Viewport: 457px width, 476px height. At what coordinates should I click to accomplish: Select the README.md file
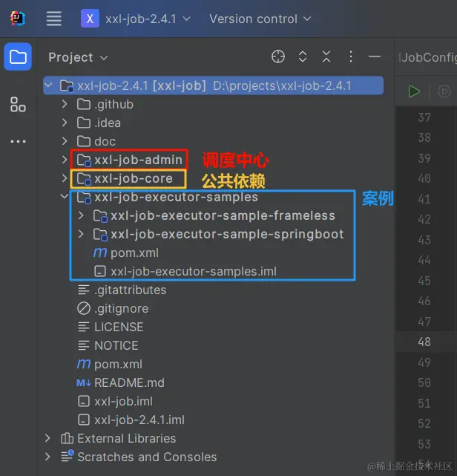[x=120, y=382]
